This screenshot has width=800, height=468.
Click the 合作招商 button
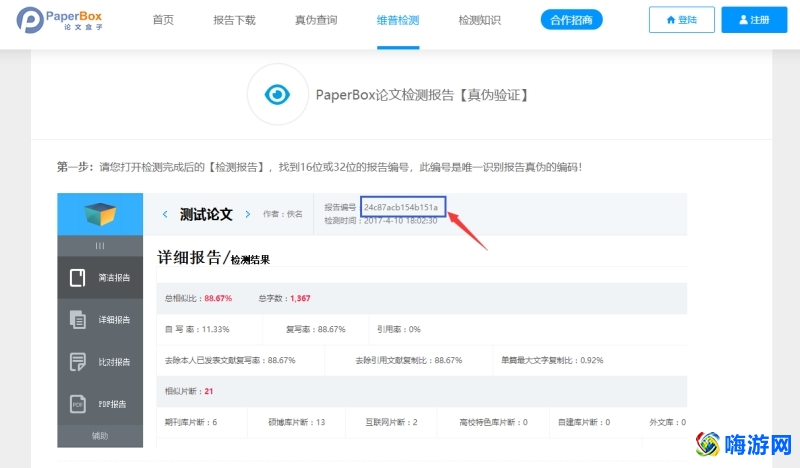(571, 20)
